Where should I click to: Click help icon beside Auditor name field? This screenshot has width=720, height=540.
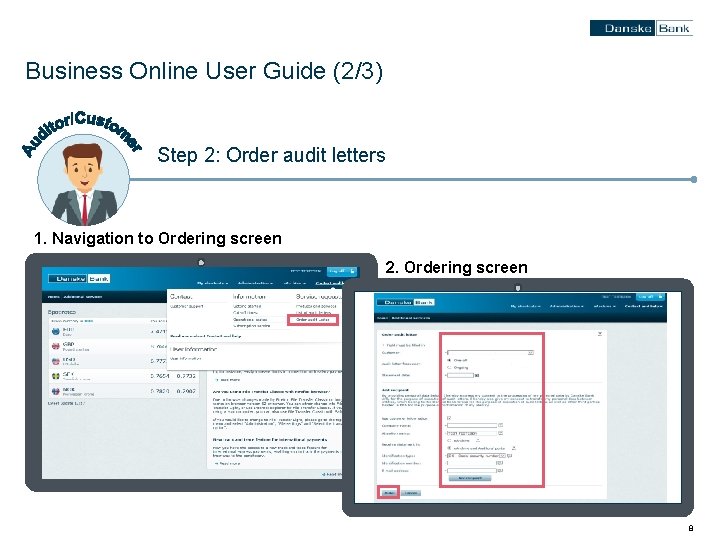tap(501, 433)
